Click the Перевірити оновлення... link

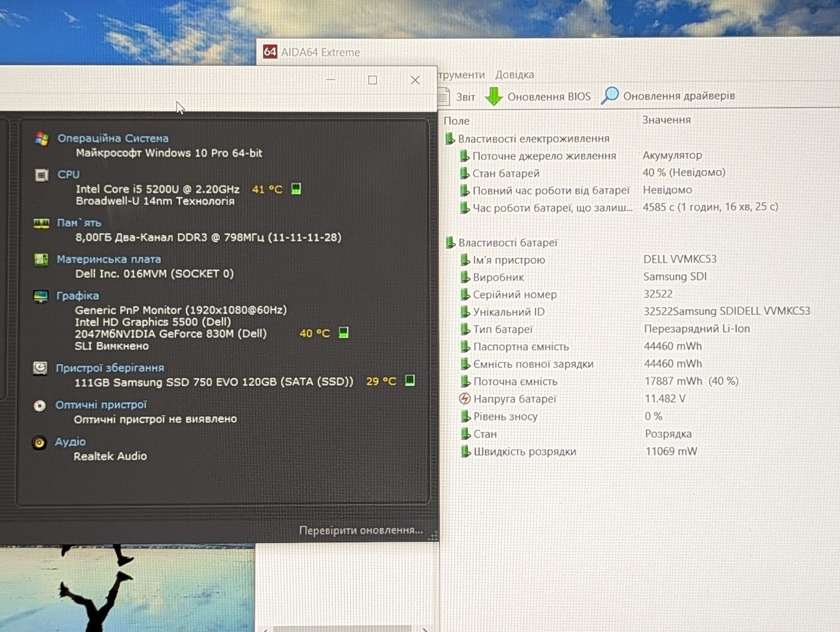pos(361,530)
